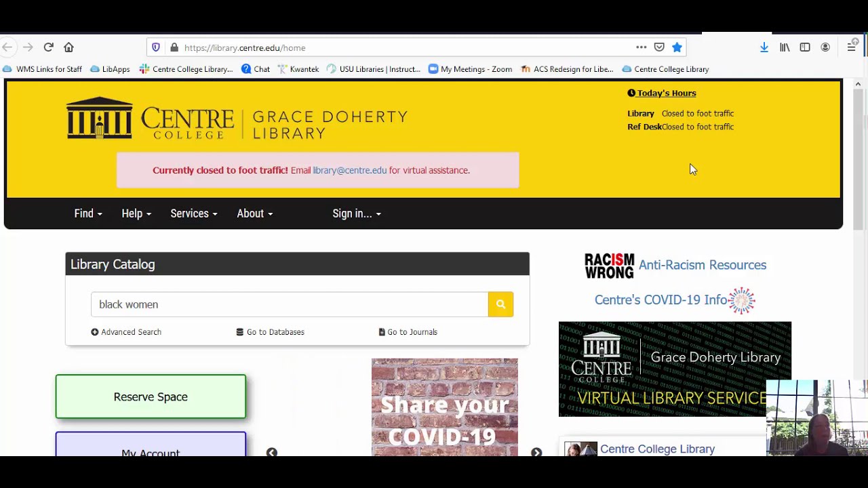Open the Firefox library icon
Image resolution: width=868 pixels, height=488 pixels.
point(785,47)
